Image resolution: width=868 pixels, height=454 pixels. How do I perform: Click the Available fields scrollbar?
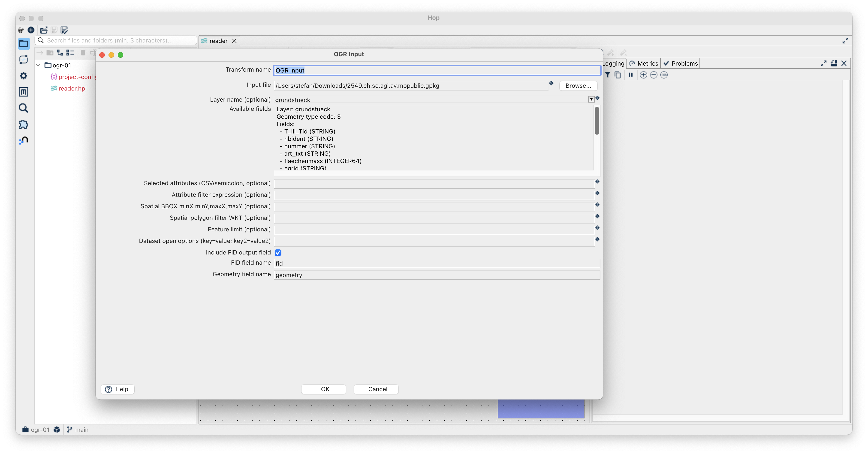597,121
